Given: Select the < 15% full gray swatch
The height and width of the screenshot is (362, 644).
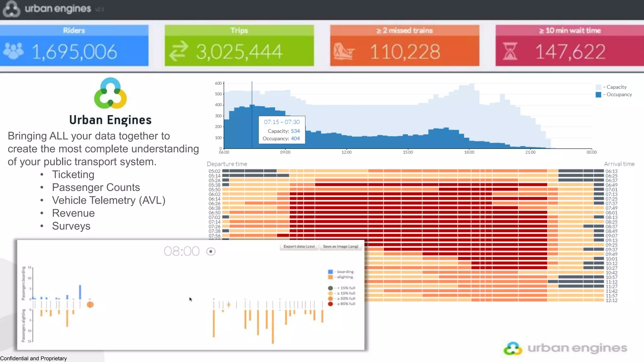Looking at the screenshot, I should 330,288.
